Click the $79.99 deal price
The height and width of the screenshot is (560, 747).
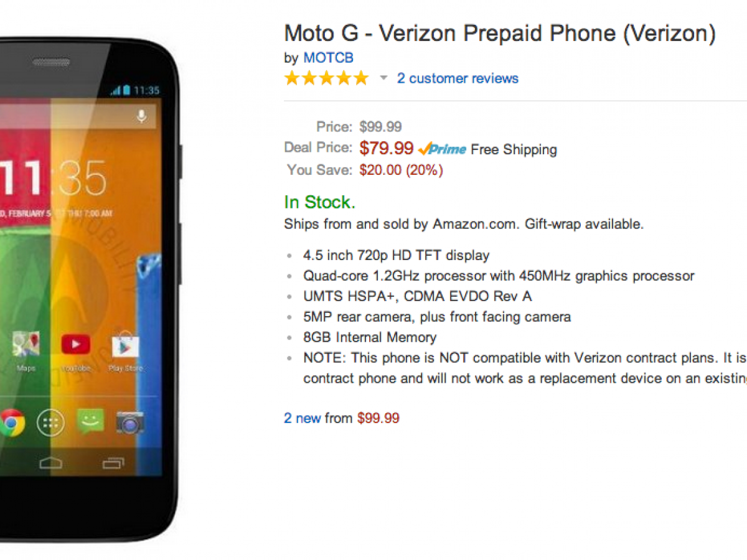pyautogui.click(x=387, y=148)
